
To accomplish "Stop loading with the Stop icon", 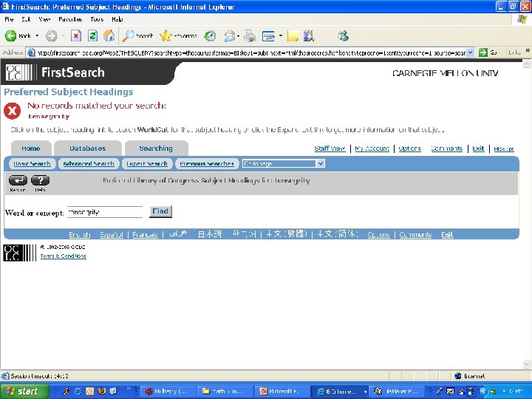I will coord(76,35).
